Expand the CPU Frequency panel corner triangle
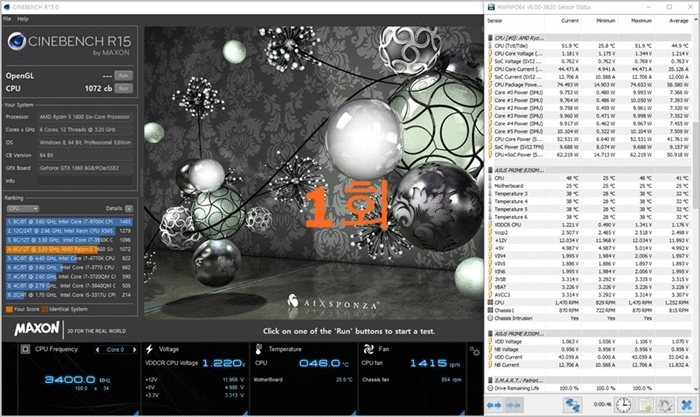The image size is (700, 417). (137, 413)
